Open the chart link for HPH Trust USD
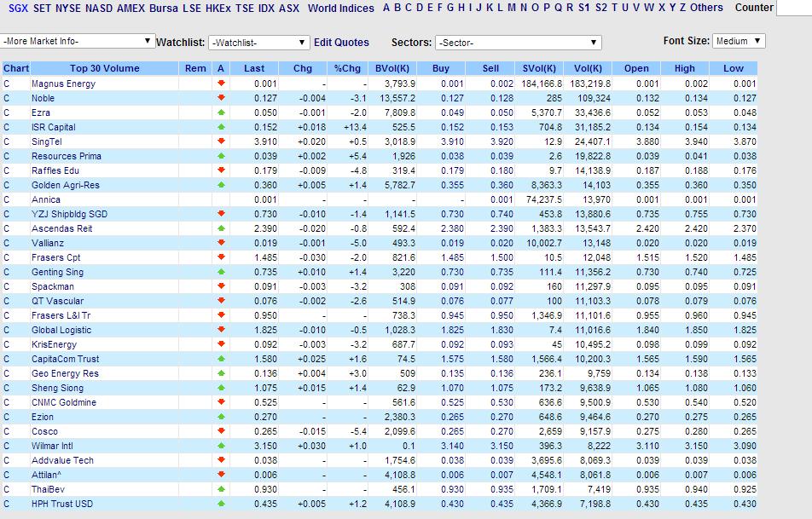The width and height of the screenshot is (812, 519). tap(7, 504)
